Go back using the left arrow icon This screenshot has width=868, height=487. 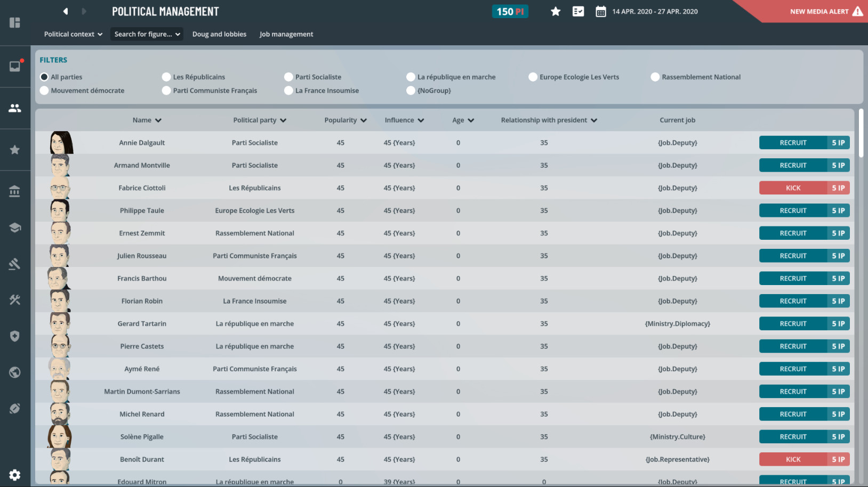[x=66, y=11]
